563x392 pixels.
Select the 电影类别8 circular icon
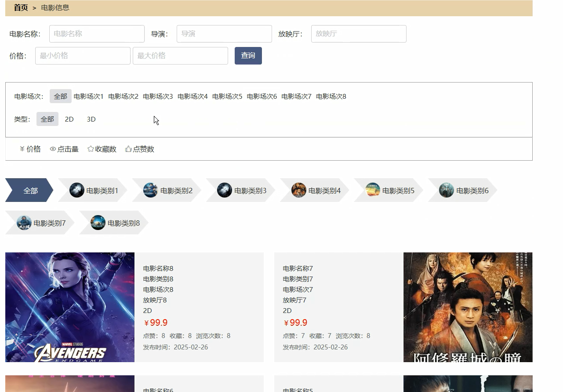[x=98, y=223]
